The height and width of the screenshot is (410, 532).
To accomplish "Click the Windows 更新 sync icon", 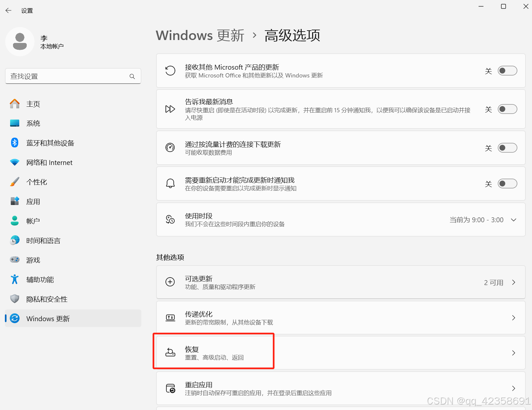I will coord(15,319).
